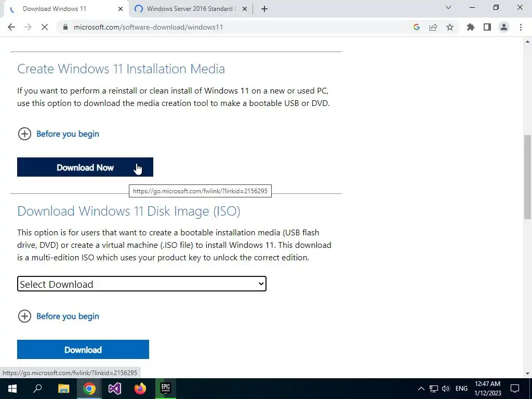Restore down the Chrome window

point(496,7)
